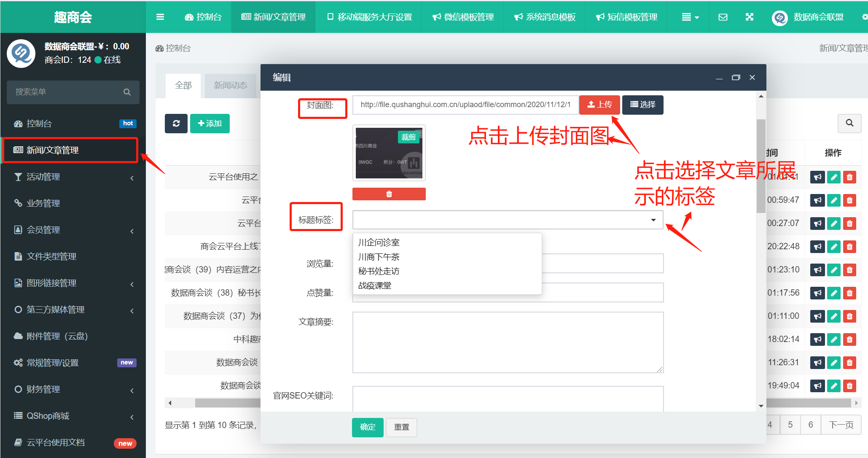Click the red trash icon under cover thumbnail
The height and width of the screenshot is (458, 868).
(389, 194)
